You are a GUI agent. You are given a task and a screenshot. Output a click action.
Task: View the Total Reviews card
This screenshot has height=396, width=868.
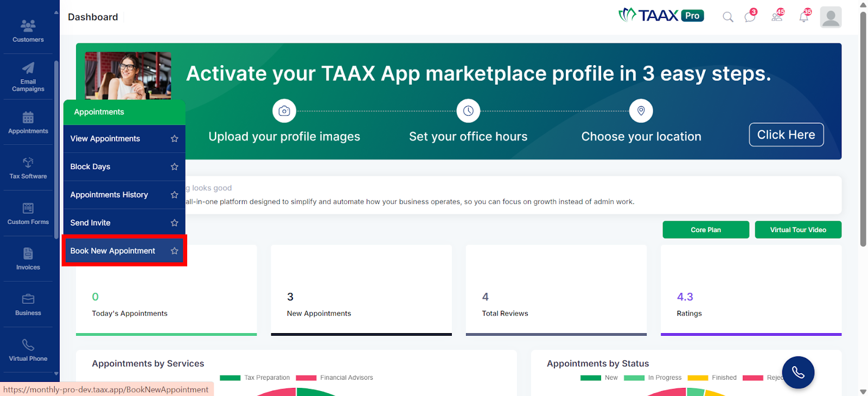556,290
